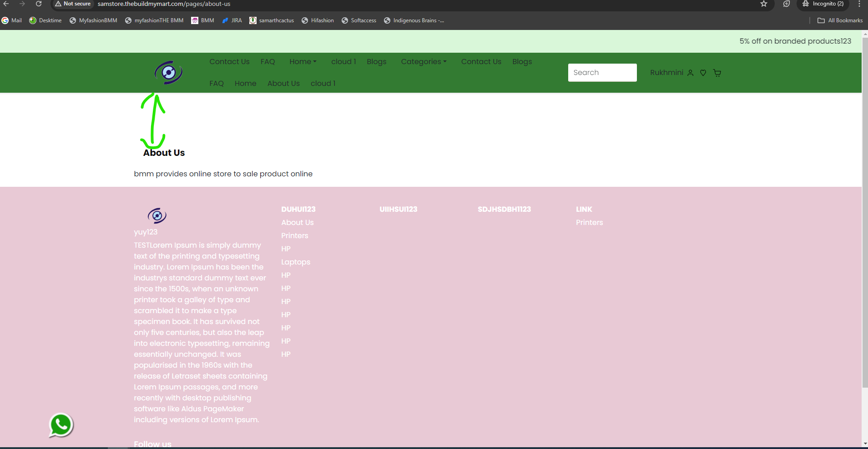868x449 pixels.
Task: Click the footer logo above yuy123
Action: click(157, 215)
